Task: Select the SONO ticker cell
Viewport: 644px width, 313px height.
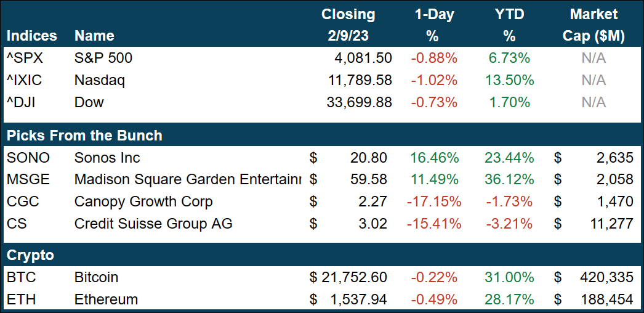Action: [x=28, y=158]
